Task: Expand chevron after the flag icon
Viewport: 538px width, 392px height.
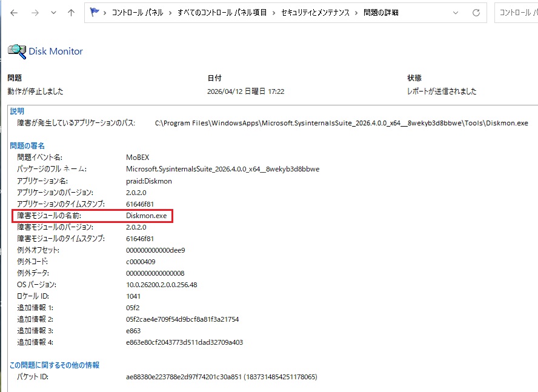Action: click(x=105, y=13)
